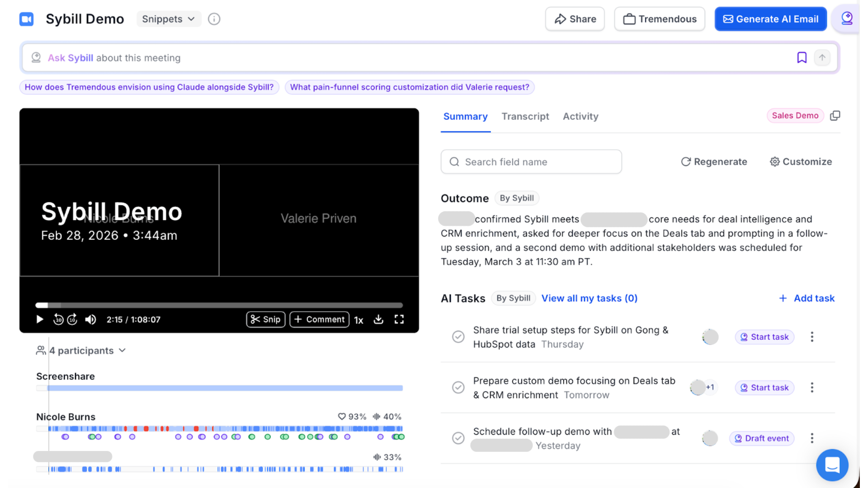Click Add task
This screenshot has height=488, width=868.
click(x=807, y=298)
